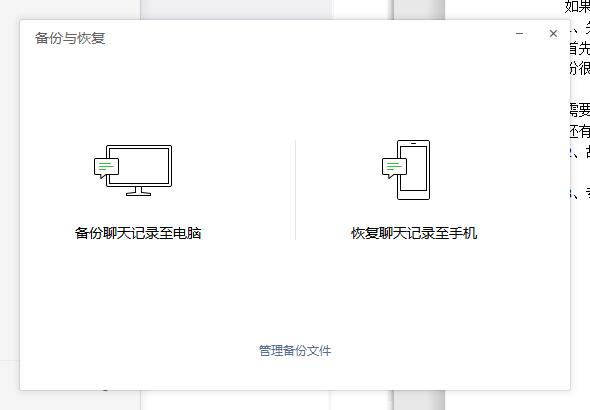Select 备份聊天记录至电脑 option label
The height and width of the screenshot is (410, 590).
pos(138,233)
